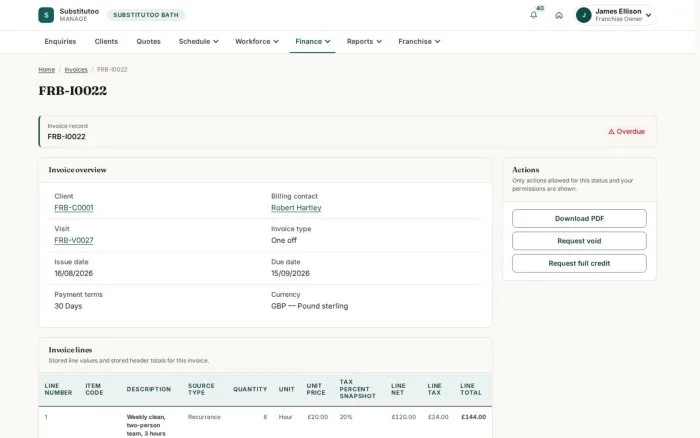
Task: Click the Unit Price column header
Action: coord(316,389)
